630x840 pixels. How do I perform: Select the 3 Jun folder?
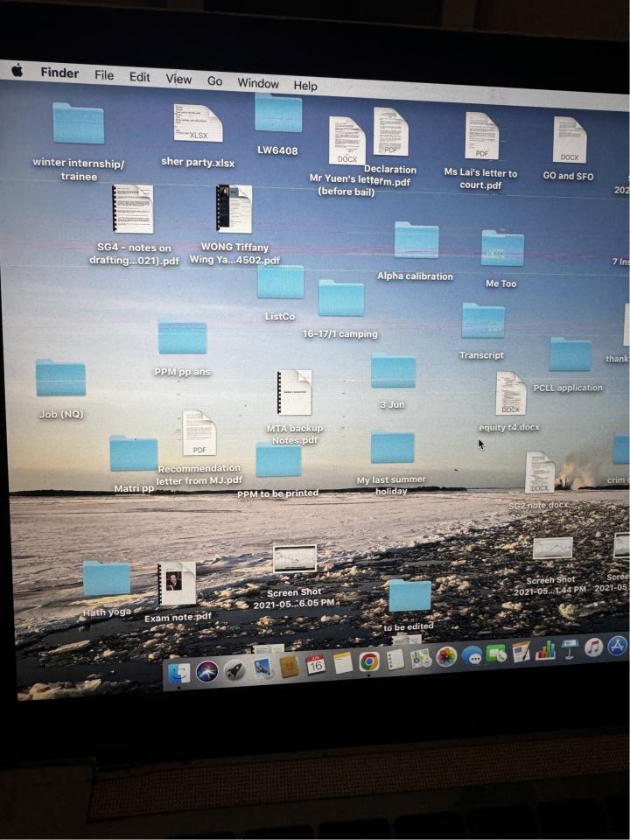click(x=393, y=370)
